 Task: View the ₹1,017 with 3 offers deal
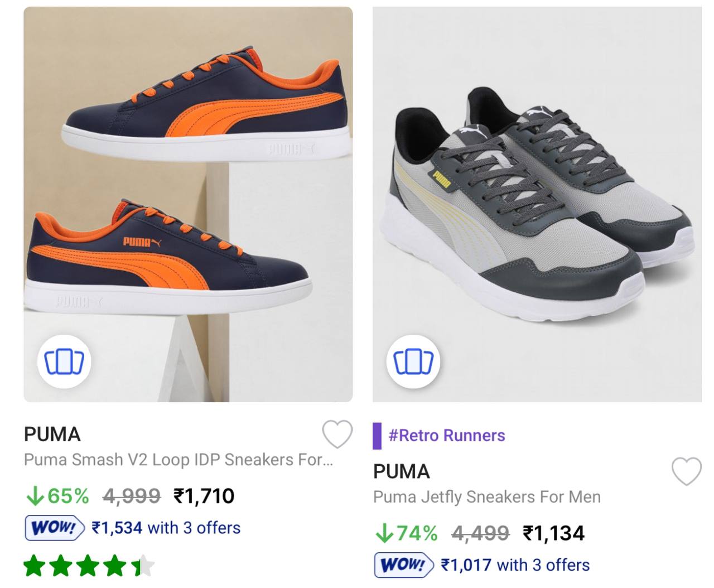[x=515, y=565]
